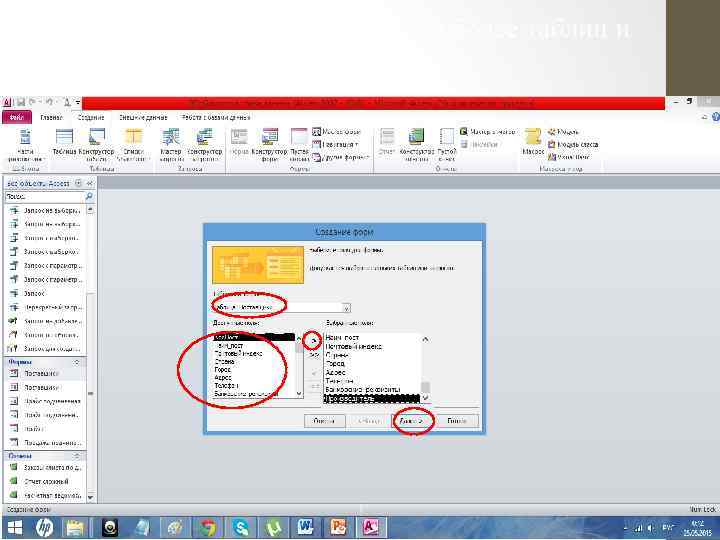Open the Файл (File) tab
The image size is (720, 540).
(17, 118)
